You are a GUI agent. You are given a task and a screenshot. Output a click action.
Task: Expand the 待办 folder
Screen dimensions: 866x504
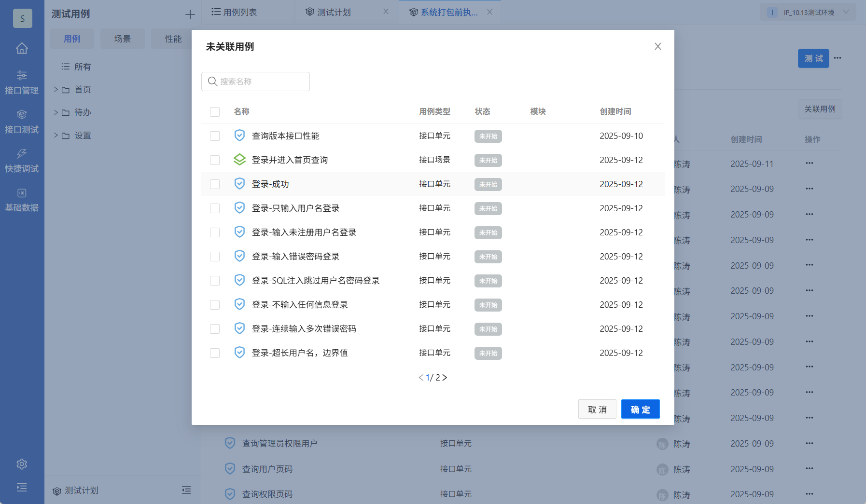pos(56,112)
